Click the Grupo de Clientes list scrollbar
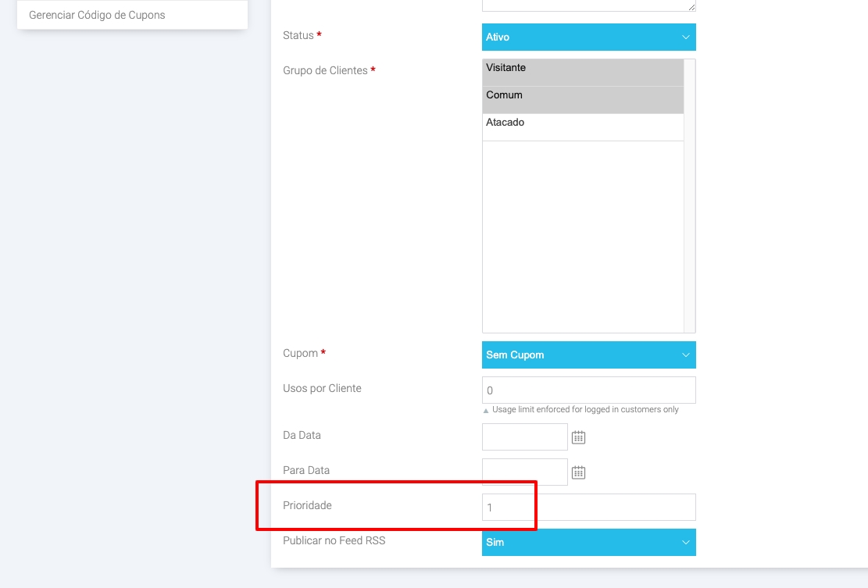 (x=689, y=195)
